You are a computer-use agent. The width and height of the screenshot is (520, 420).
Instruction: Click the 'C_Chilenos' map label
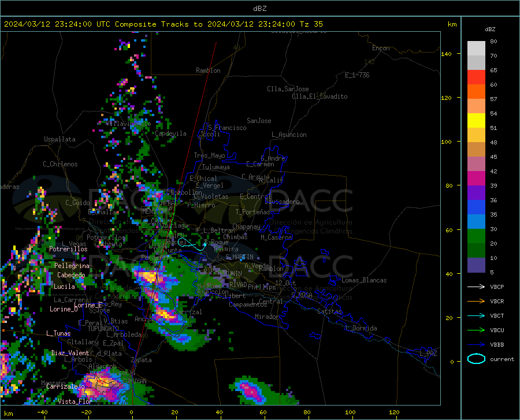[60, 164]
